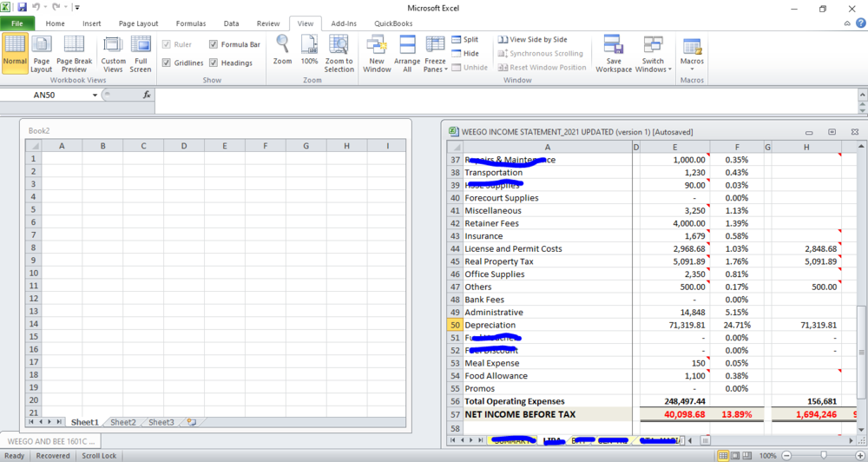This screenshot has width=868, height=462.
Task: Zoom in using status bar plus button
Action: point(859,455)
